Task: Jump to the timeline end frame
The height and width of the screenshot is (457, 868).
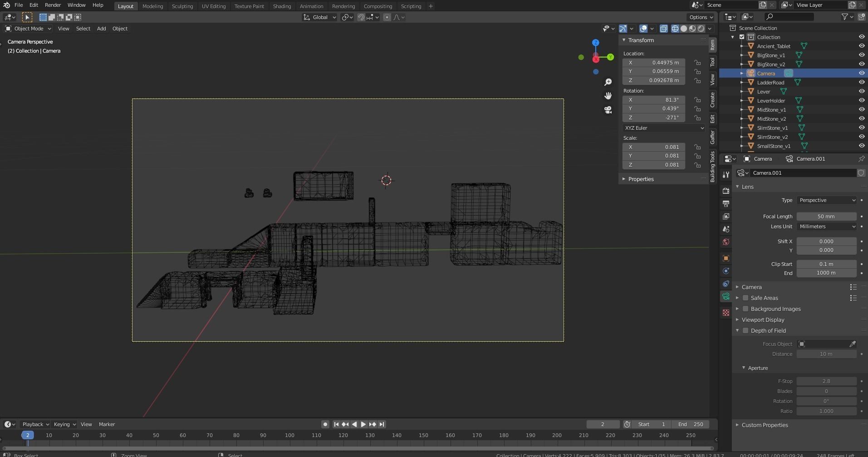Action: pyautogui.click(x=382, y=424)
